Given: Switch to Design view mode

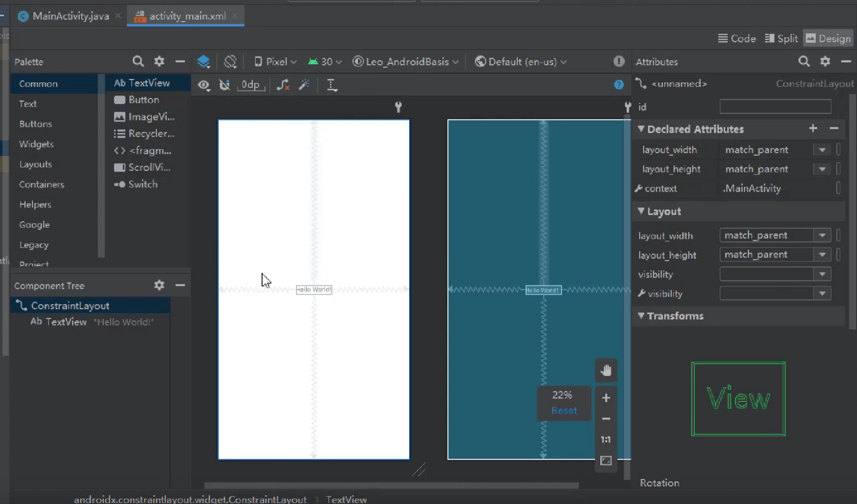Looking at the screenshot, I should tap(828, 38).
